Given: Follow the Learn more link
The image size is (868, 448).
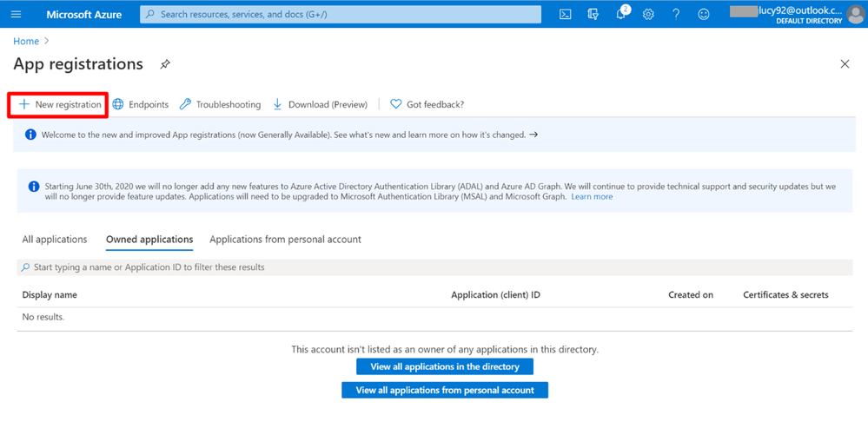Looking at the screenshot, I should [592, 197].
